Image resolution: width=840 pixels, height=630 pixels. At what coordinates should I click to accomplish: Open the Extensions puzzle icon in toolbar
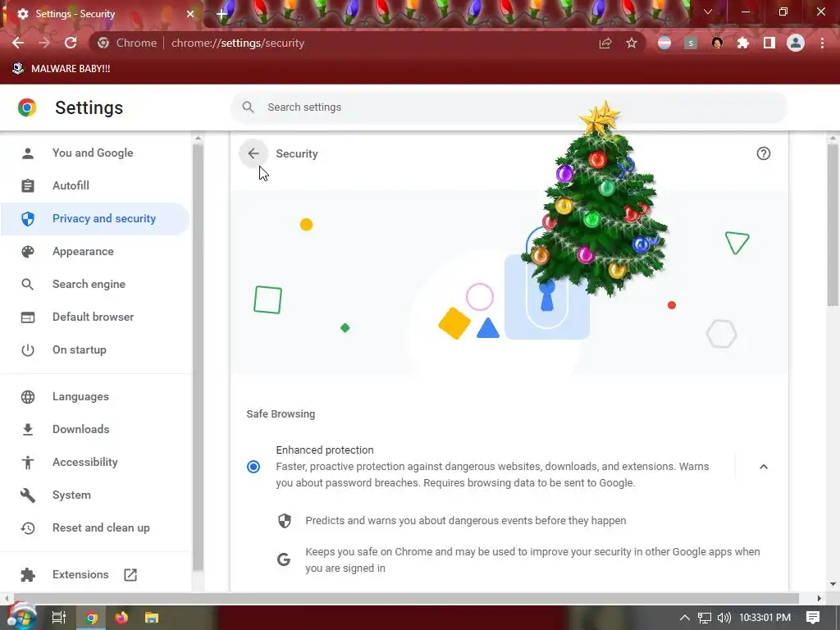742,43
